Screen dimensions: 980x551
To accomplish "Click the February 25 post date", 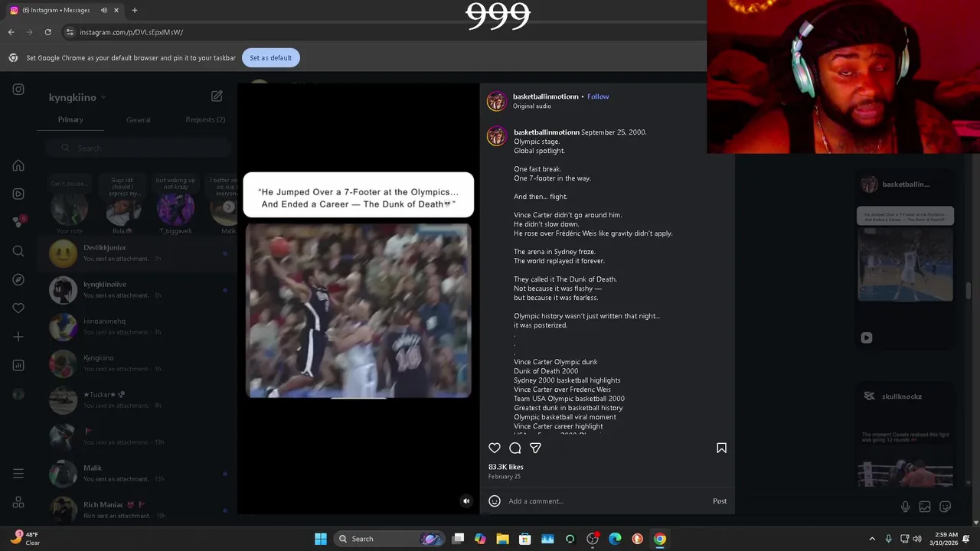I will click(x=505, y=477).
